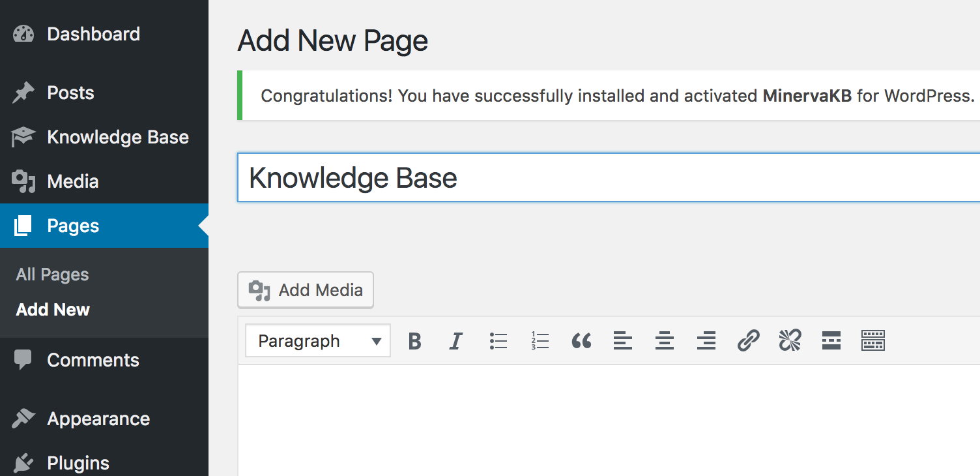Go to Knowledge Base in sidebar
Viewport: 980px width, 476px height.
(118, 137)
